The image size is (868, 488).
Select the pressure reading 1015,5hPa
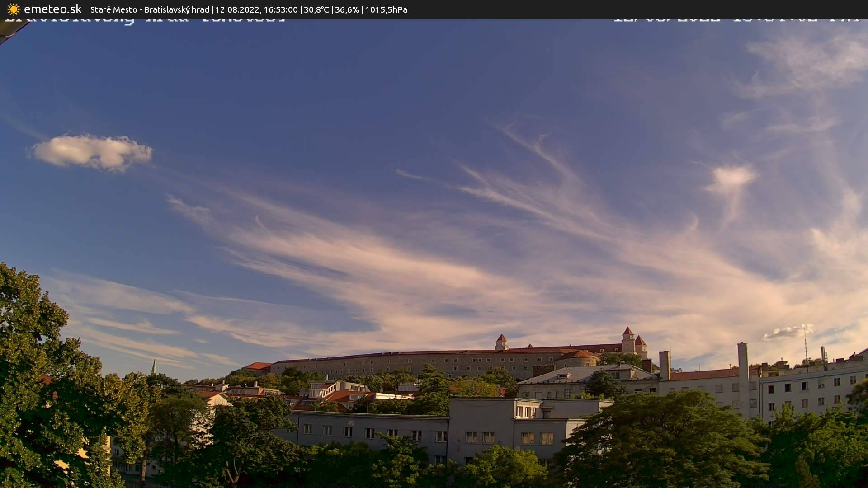click(386, 9)
